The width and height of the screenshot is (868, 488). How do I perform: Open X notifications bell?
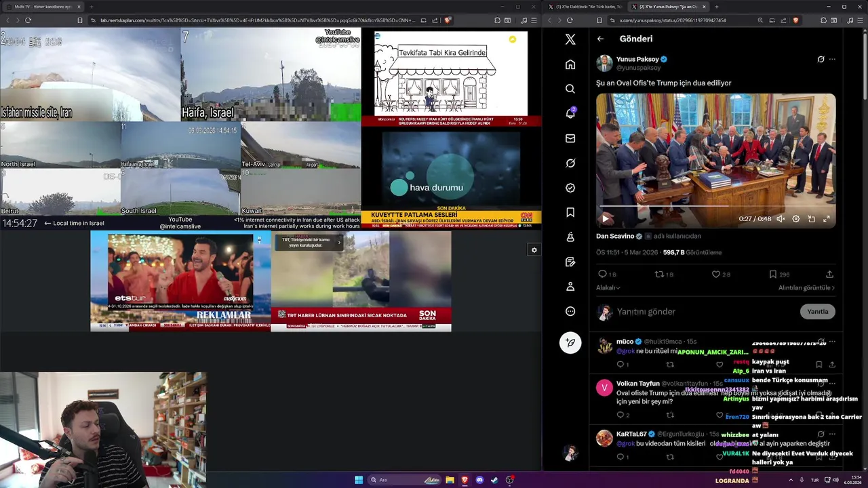570,113
